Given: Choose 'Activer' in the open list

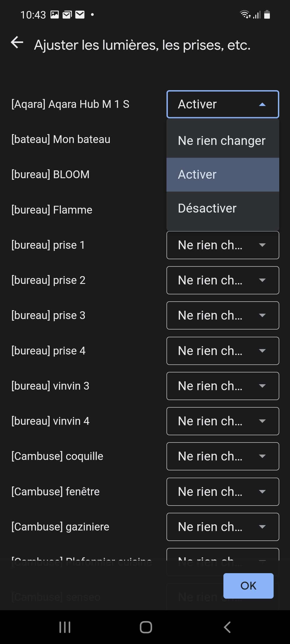Looking at the screenshot, I should [223, 174].
